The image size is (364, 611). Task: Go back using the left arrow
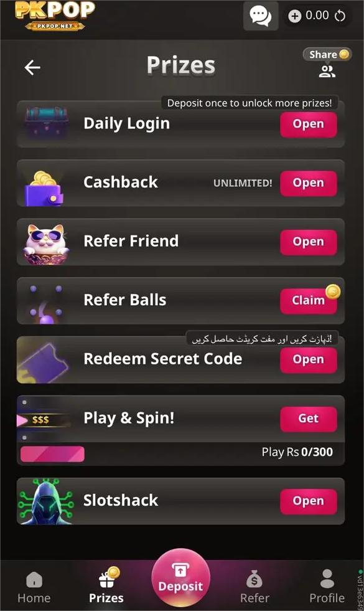coord(32,67)
